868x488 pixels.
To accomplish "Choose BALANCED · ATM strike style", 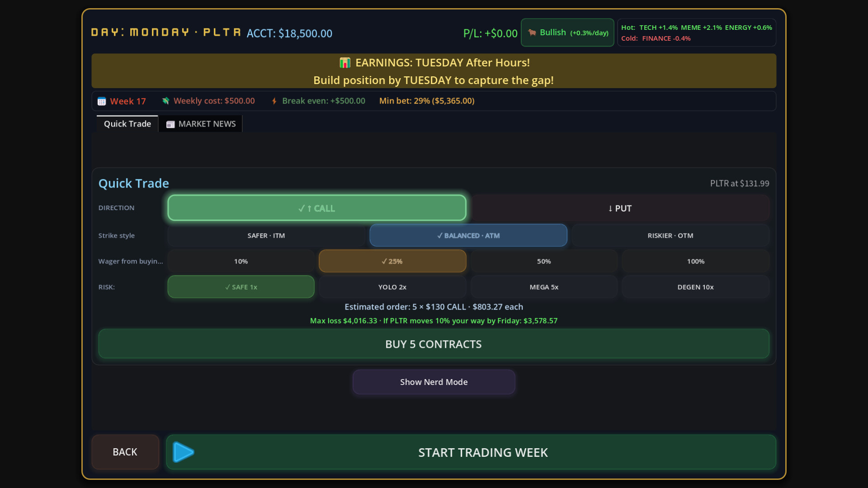I will click(468, 235).
